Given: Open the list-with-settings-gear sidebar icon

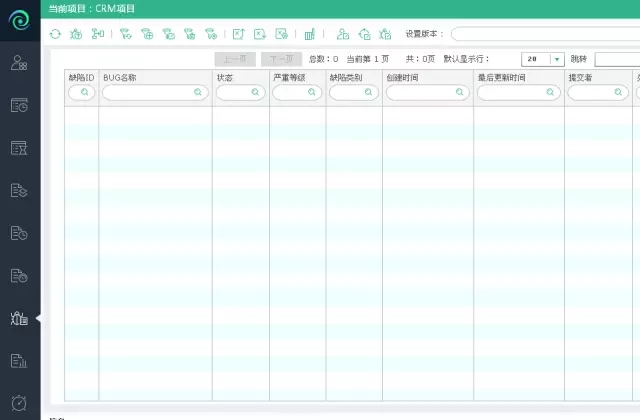Looking at the screenshot, I should (x=19, y=276).
